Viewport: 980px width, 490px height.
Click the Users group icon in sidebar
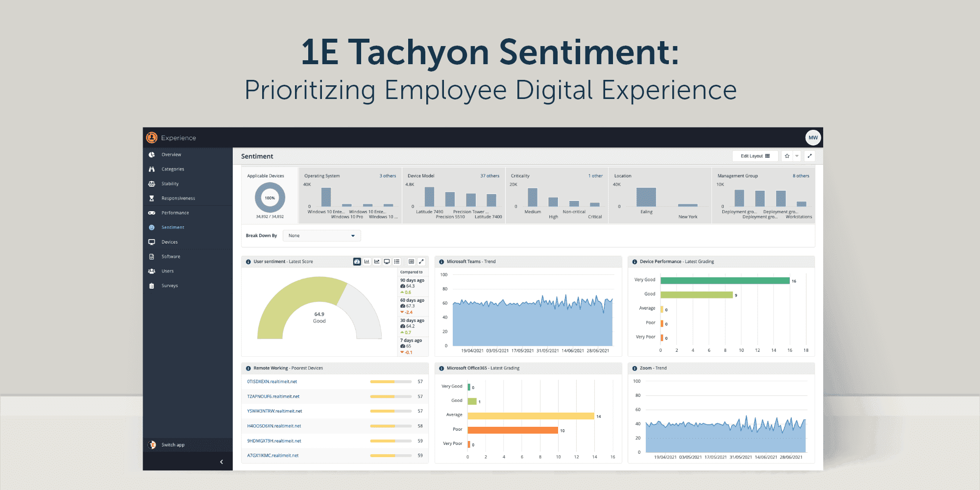pyautogui.click(x=151, y=271)
